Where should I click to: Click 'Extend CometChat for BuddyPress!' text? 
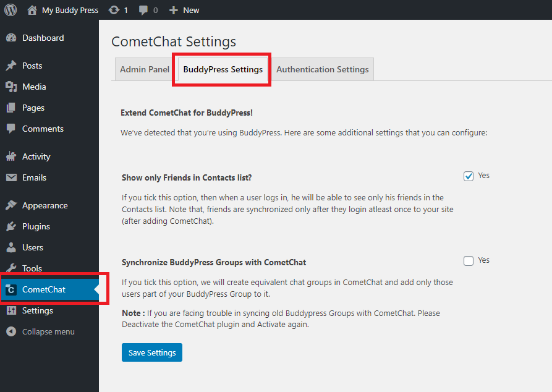click(x=187, y=113)
